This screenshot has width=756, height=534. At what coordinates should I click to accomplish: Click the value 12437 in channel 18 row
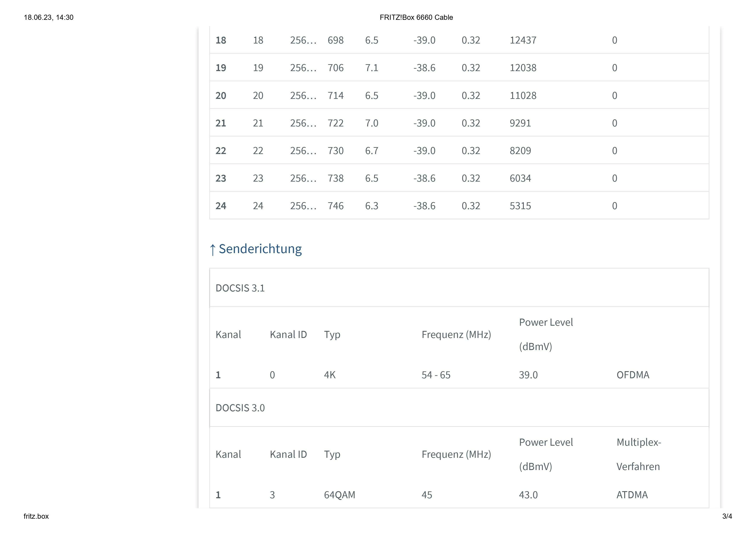click(523, 40)
